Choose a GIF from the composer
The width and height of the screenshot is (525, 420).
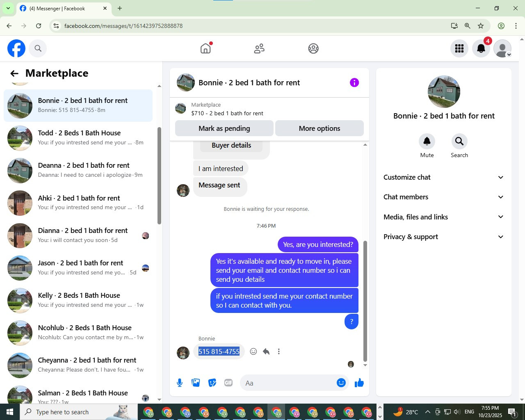228,383
